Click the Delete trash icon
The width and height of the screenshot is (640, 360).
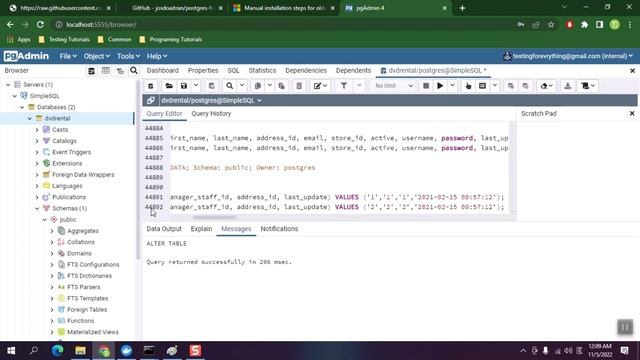pyautogui.click(x=299, y=86)
